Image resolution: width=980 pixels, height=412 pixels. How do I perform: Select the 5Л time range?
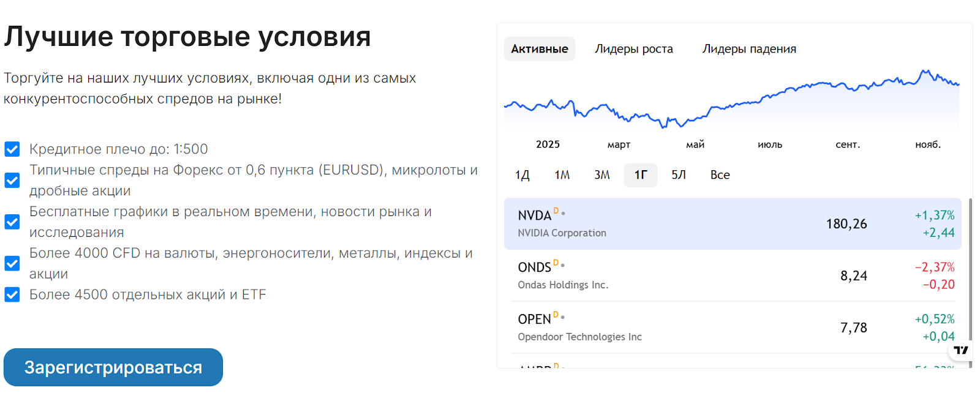point(679,175)
